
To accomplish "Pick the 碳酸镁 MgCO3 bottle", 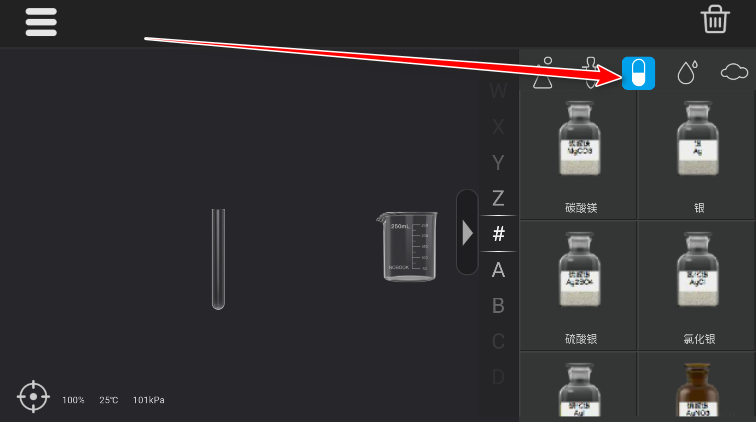I will click(x=579, y=156).
